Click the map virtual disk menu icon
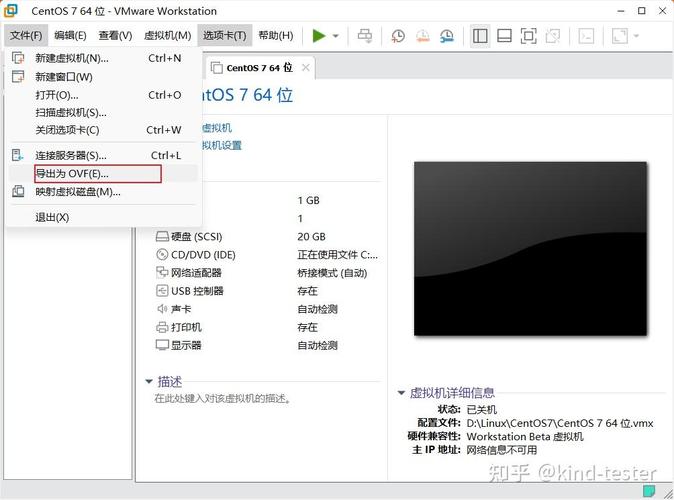This screenshot has width=674, height=500. coord(18,191)
